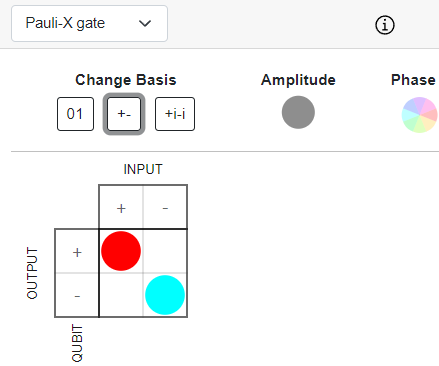This screenshot has width=439, height=366.
Task: Click the red circle matrix element
Action: [121, 251]
